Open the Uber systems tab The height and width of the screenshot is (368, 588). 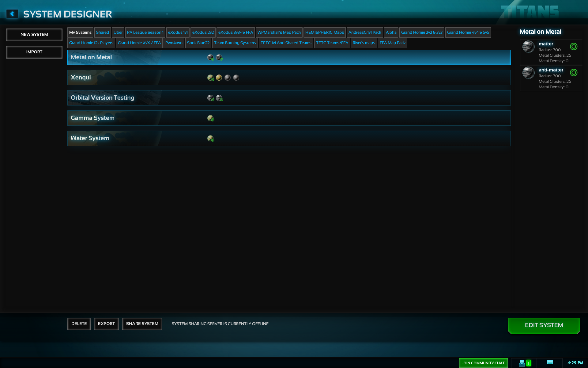point(118,33)
